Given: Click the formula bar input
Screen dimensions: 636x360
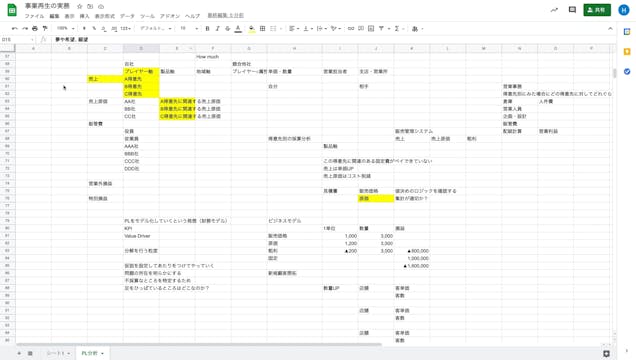Looking at the screenshot, I should (x=333, y=39).
